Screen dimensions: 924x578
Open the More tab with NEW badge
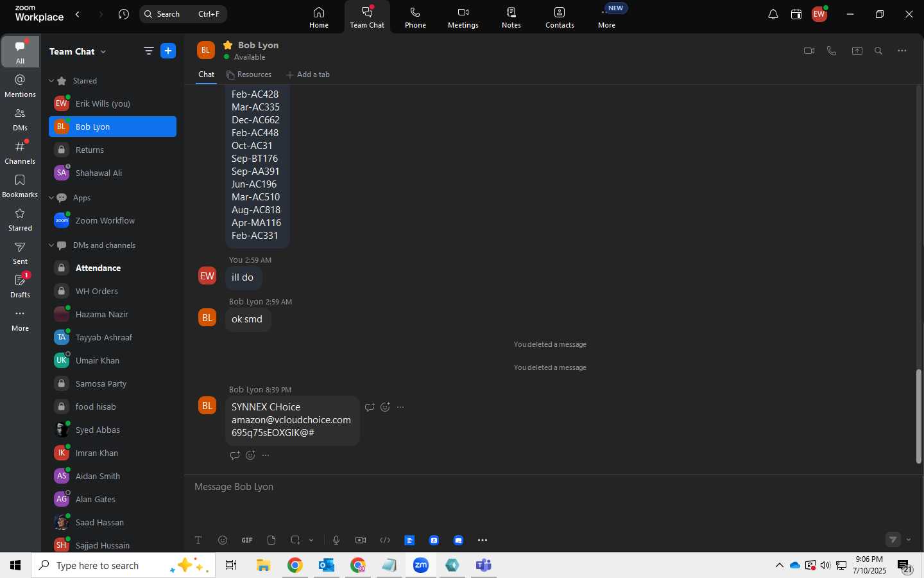click(608, 17)
